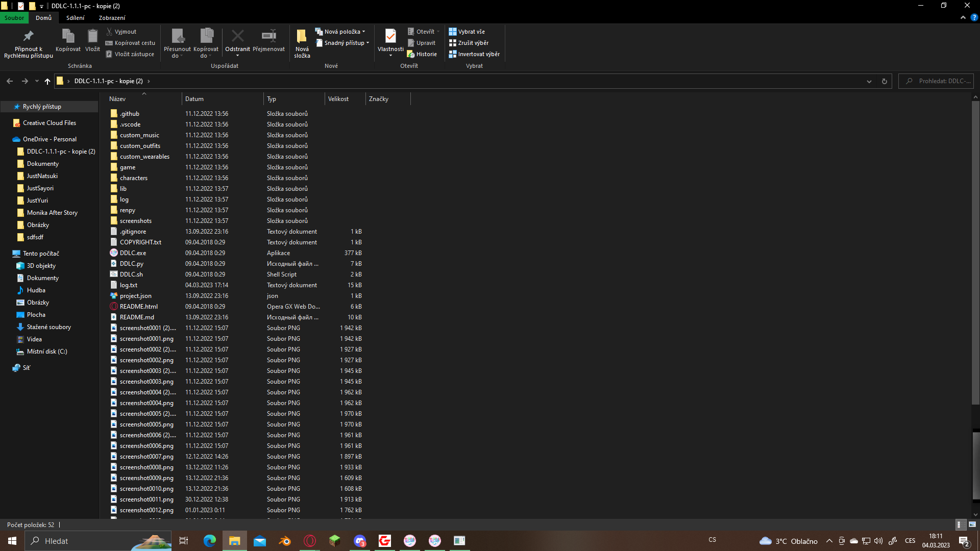The width and height of the screenshot is (980, 551).
Task: Expand the Snadný přístup dropdown
Action: (x=342, y=43)
